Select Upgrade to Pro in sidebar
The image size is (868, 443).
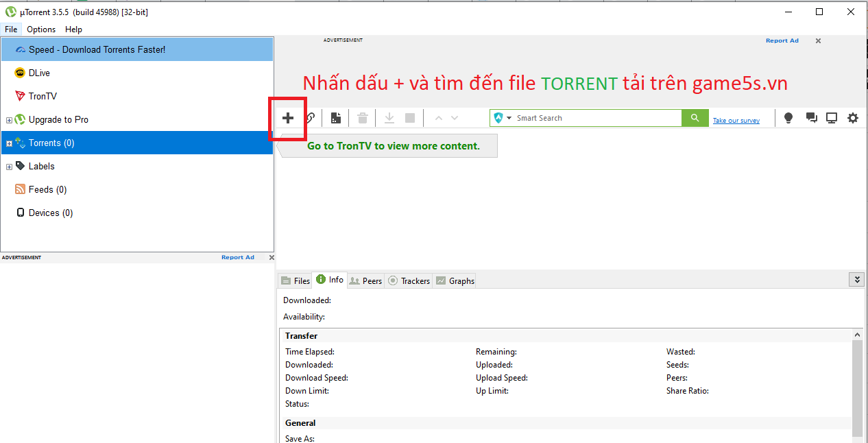(x=137, y=119)
